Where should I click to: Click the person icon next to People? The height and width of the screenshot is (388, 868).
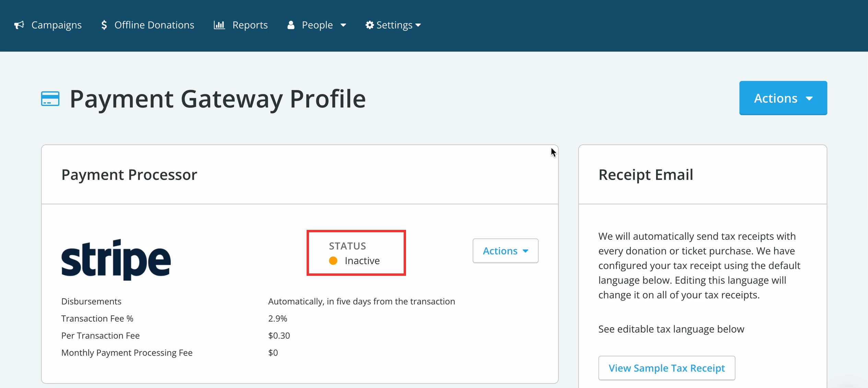pyautogui.click(x=291, y=25)
